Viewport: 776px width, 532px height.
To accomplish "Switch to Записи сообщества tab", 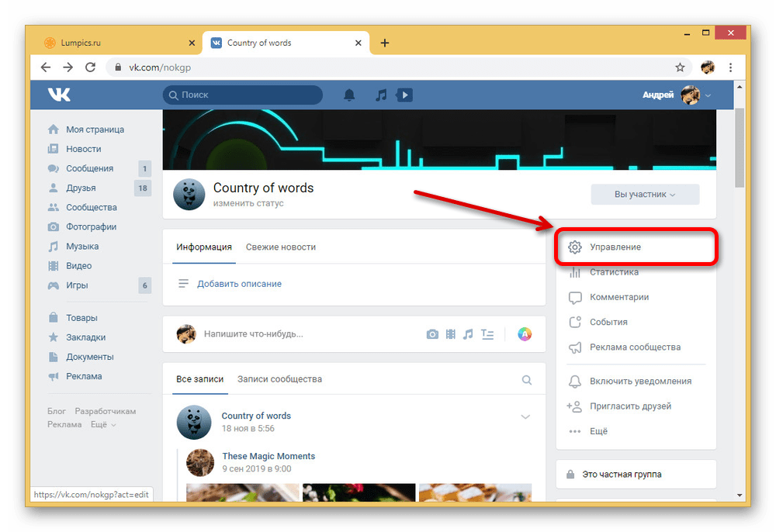I will [279, 379].
